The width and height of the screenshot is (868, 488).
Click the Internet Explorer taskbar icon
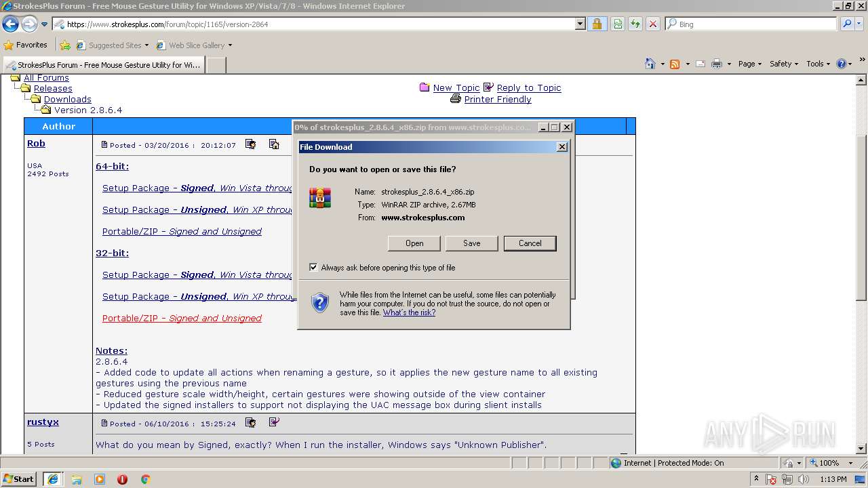click(x=53, y=479)
